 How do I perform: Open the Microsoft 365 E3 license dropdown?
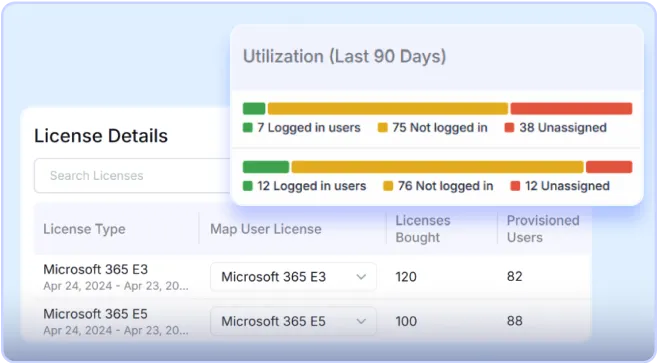tap(293, 277)
